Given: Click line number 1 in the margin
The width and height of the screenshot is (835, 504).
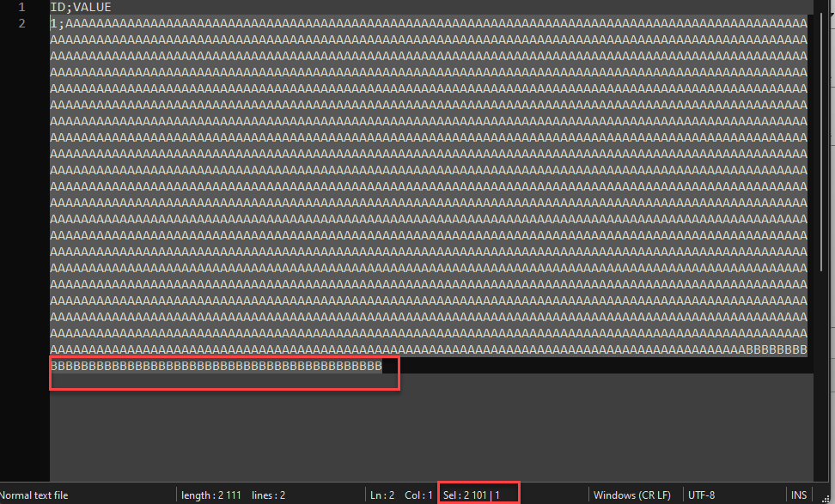Looking at the screenshot, I should click(x=21, y=7).
